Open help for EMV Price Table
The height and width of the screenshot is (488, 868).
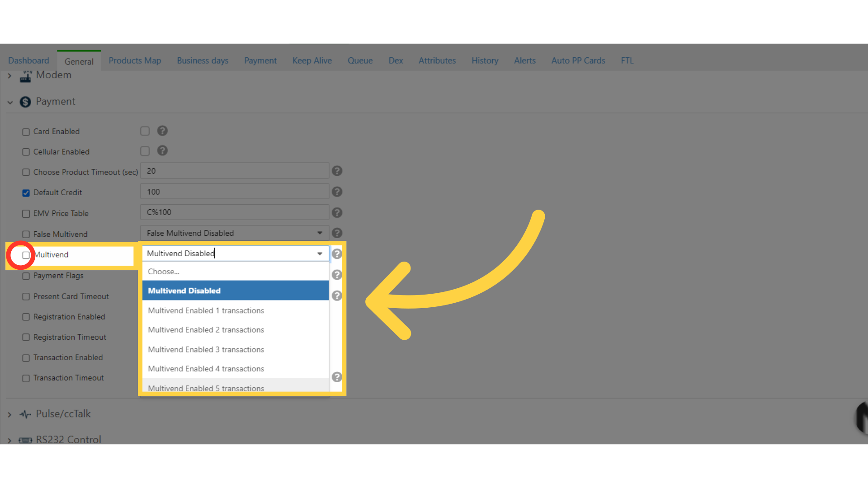(x=337, y=212)
